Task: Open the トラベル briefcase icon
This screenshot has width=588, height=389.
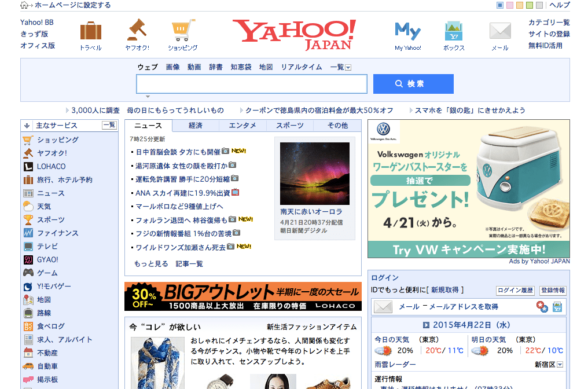Action: [x=91, y=31]
